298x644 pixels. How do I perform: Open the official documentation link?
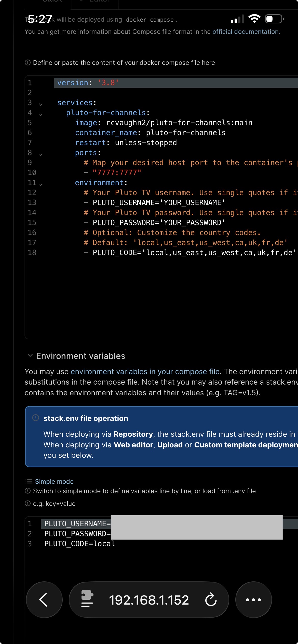coord(246,32)
